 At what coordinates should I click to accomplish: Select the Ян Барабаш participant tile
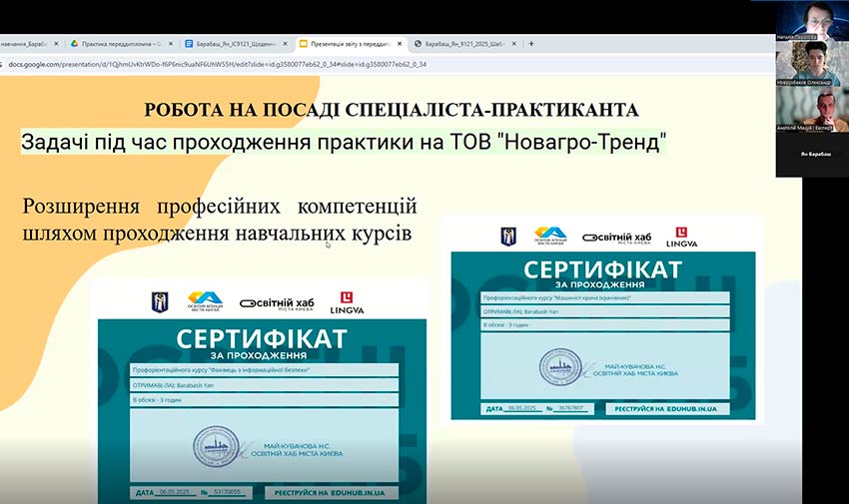click(812, 157)
